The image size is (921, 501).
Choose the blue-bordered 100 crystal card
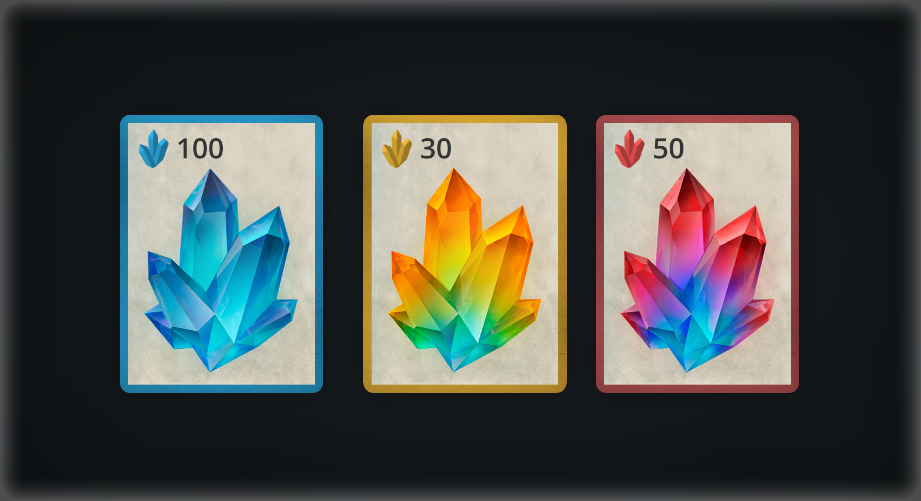tap(221, 254)
